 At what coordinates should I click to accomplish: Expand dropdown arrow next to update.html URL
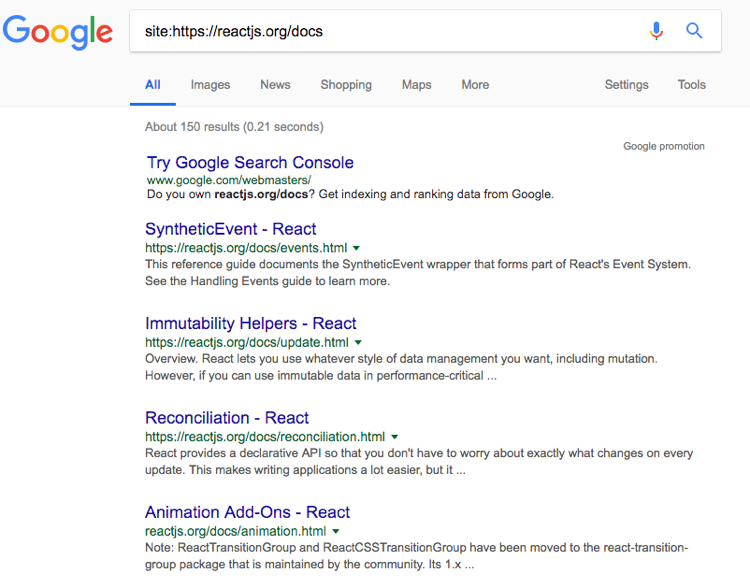tap(358, 343)
